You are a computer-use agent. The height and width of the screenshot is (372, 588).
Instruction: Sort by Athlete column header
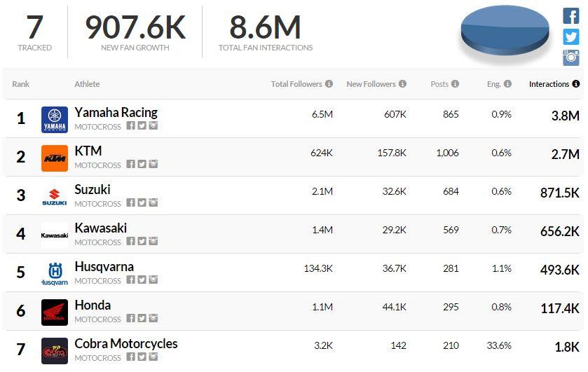tap(87, 84)
